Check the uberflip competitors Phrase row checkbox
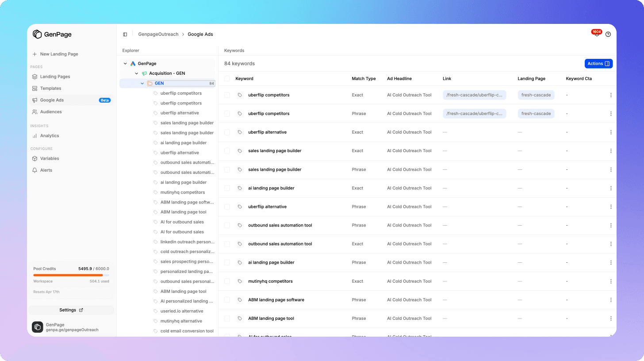 (x=227, y=114)
